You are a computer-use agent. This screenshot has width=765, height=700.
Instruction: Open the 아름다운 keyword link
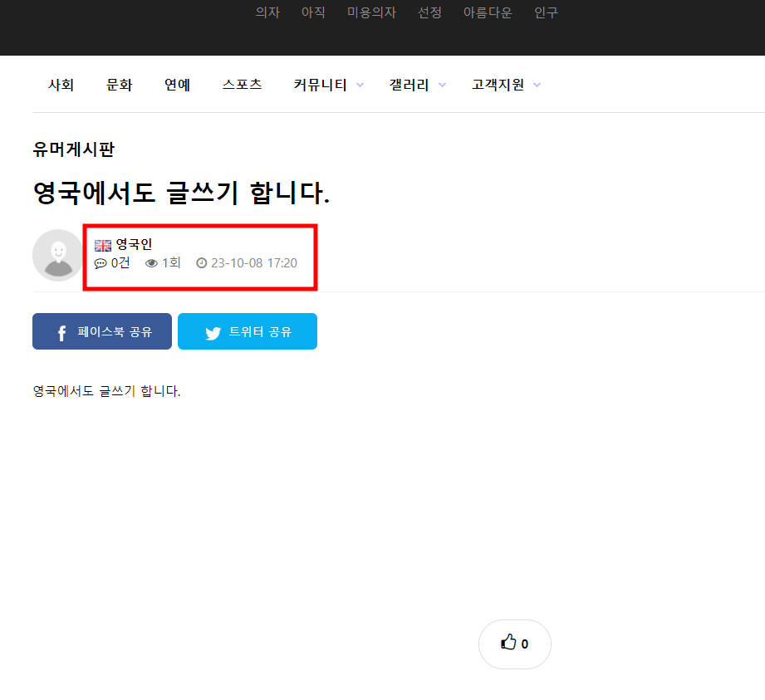click(488, 12)
